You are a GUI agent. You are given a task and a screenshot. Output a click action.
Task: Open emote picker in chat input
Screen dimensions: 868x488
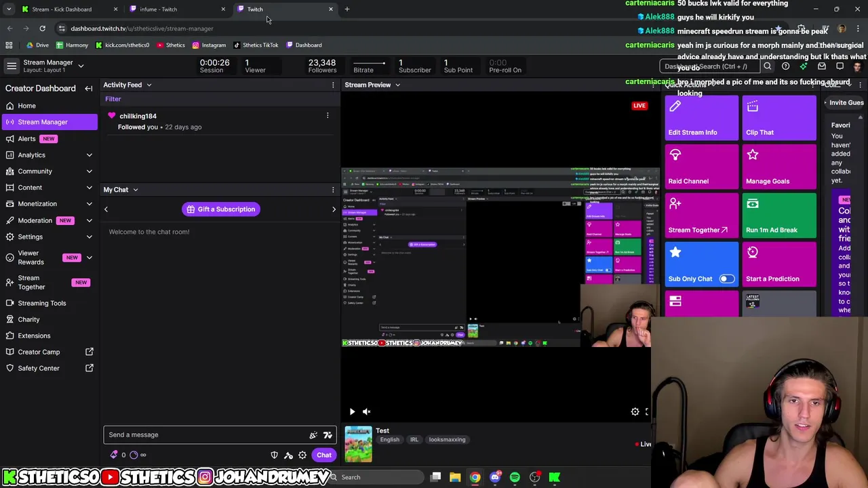[x=328, y=435]
